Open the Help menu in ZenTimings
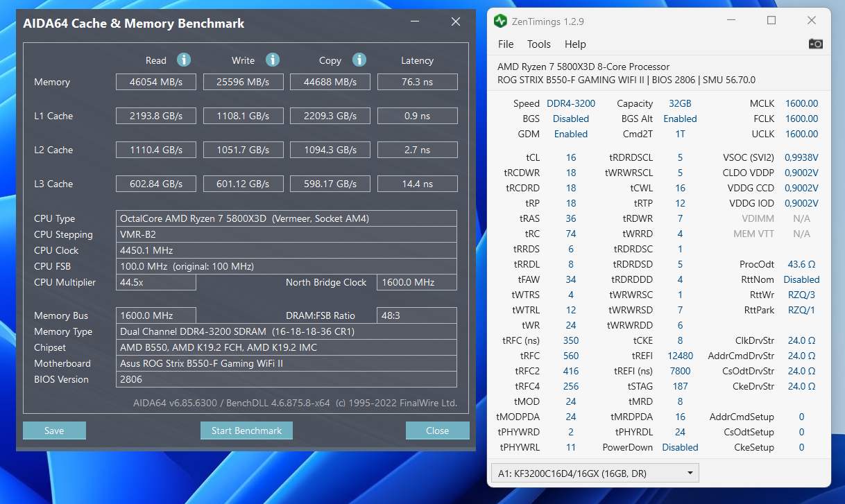Screen dimensions: 845x504 coord(575,44)
